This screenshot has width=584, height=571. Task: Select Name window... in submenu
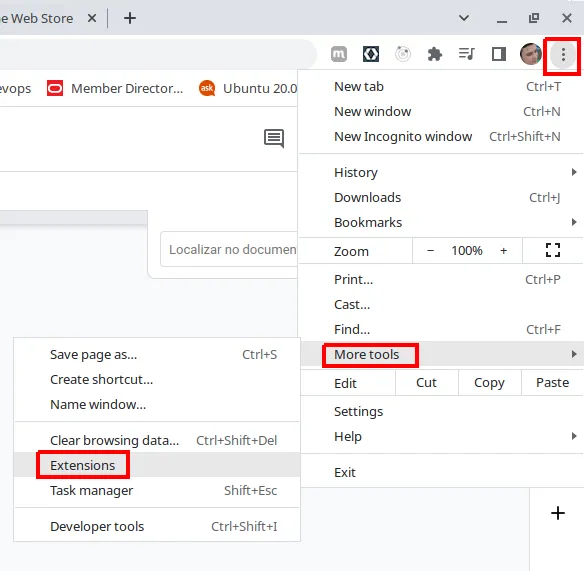pyautogui.click(x=157, y=404)
